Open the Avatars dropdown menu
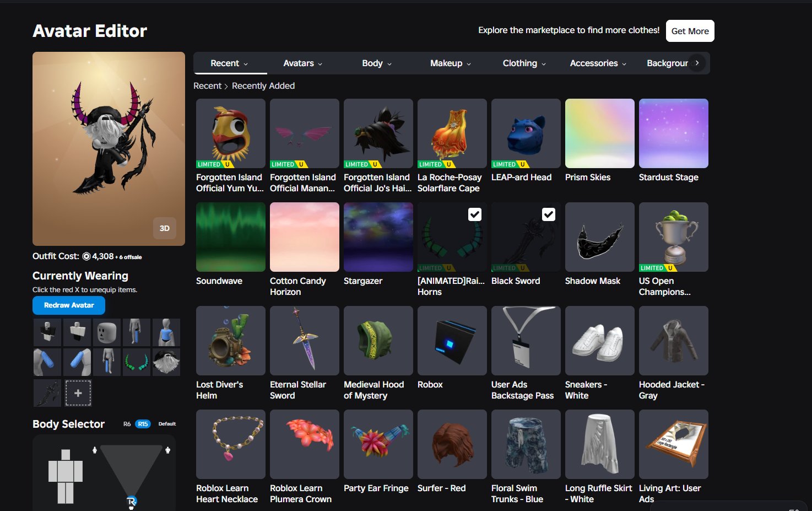This screenshot has height=511, width=812. [x=303, y=63]
